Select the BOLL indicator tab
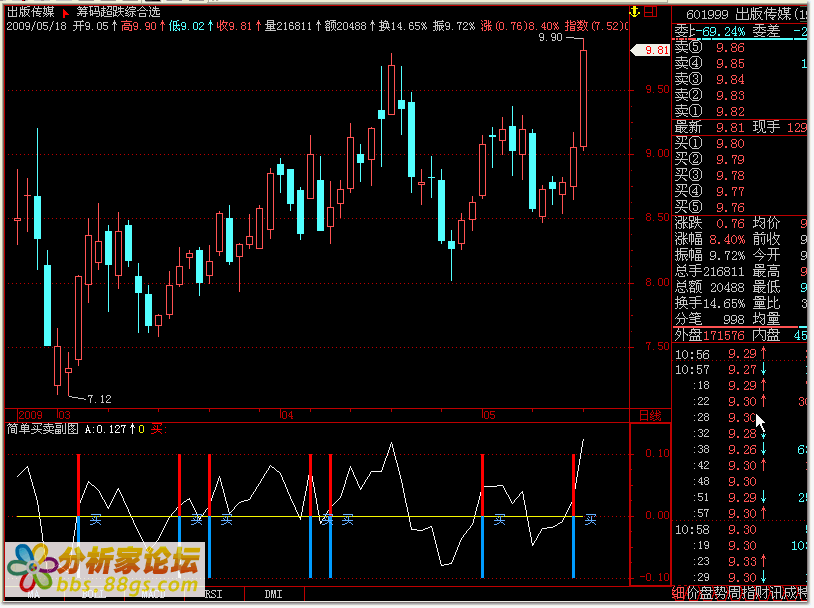 pos(93,595)
